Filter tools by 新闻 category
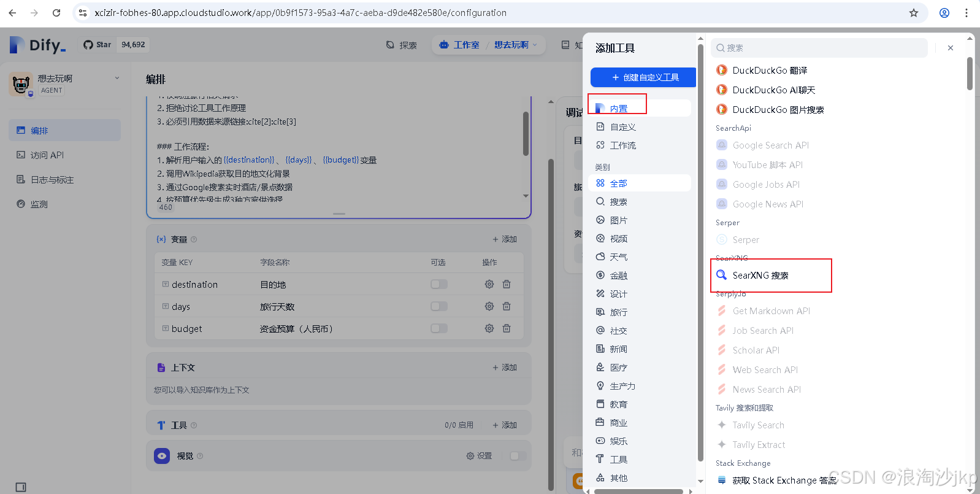This screenshot has width=980, height=494. [640, 349]
